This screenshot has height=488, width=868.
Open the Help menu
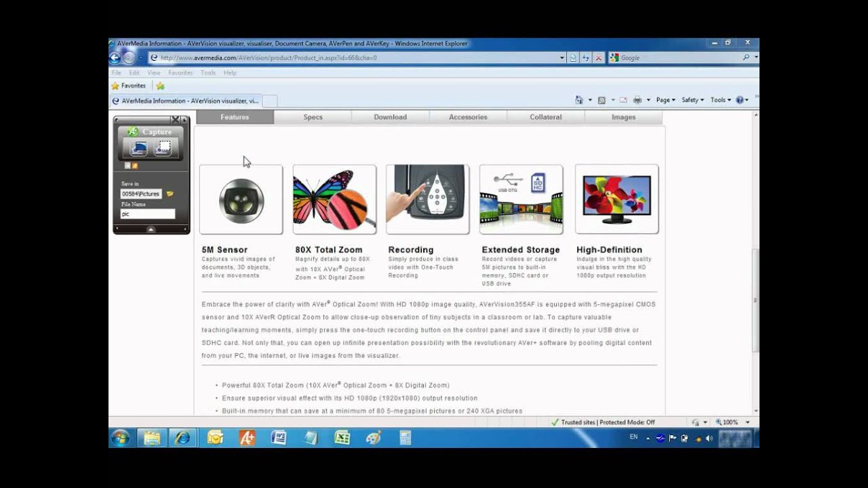coord(230,73)
